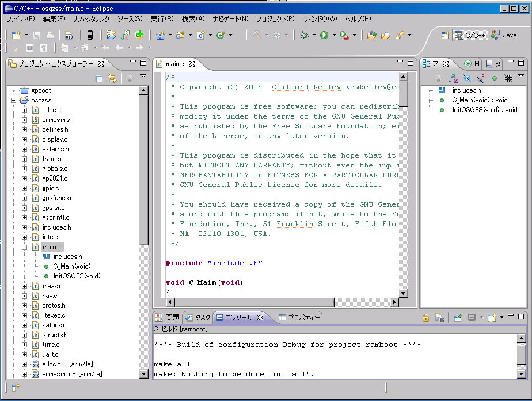This screenshot has width=532, height=401.
Task: Click the green Run button in toolbar
Action: pos(324,35)
